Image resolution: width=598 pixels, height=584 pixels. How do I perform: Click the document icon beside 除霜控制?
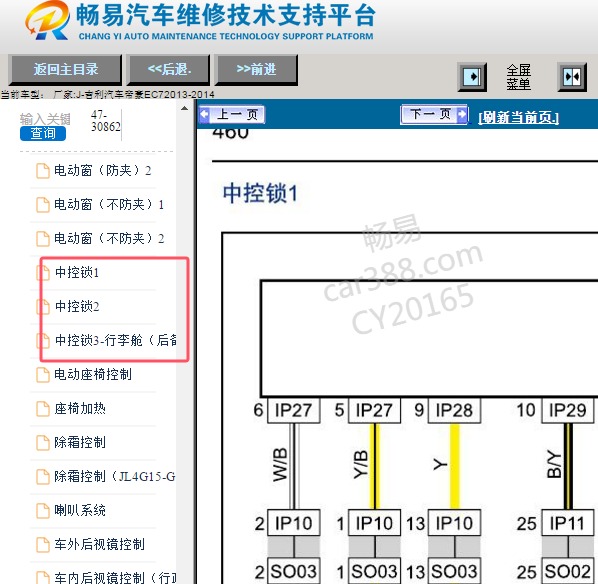pyautogui.click(x=43, y=443)
